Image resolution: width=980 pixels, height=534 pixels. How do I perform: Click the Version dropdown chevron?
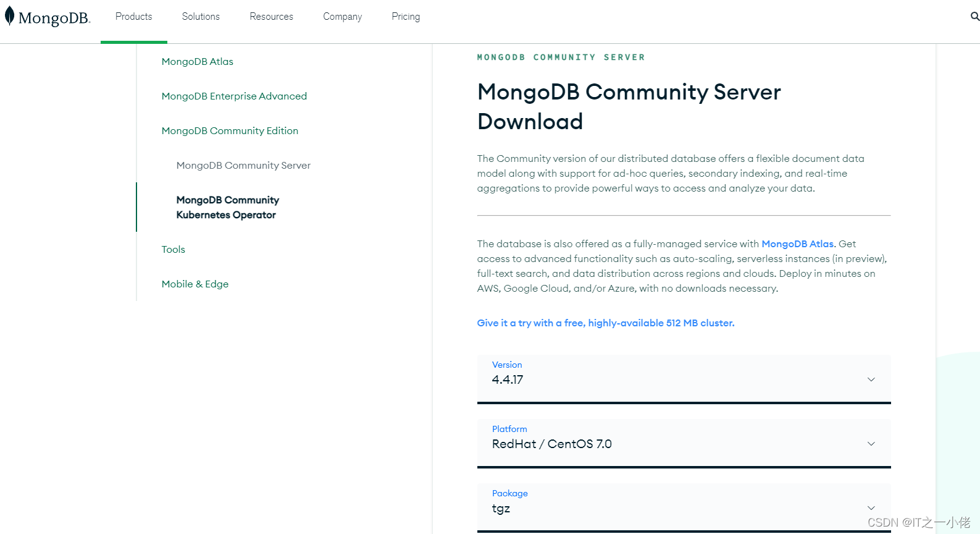[x=871, y=379]
